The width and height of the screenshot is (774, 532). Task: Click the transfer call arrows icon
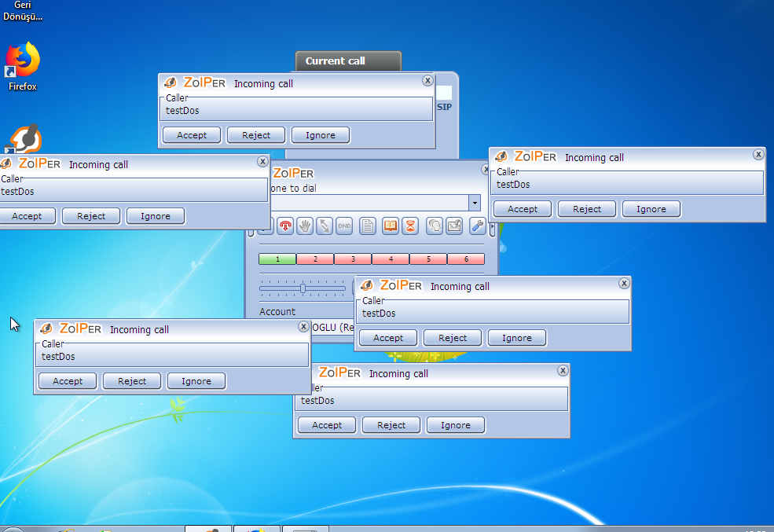(x=325, y=226)
